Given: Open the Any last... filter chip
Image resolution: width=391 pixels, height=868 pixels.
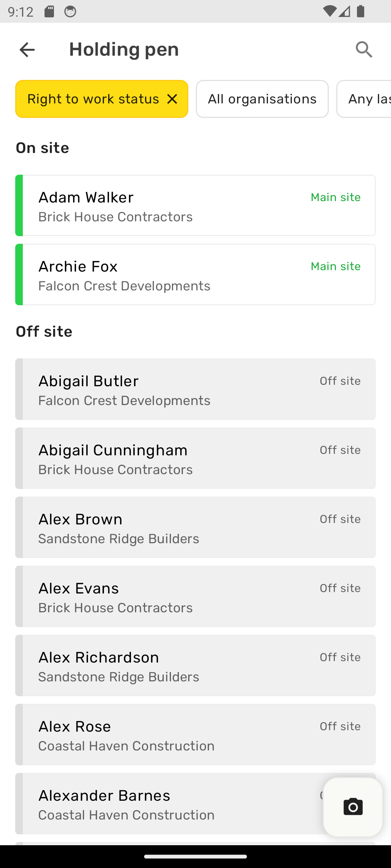Looking at the screenshot, I should click(x=364, y=99).
